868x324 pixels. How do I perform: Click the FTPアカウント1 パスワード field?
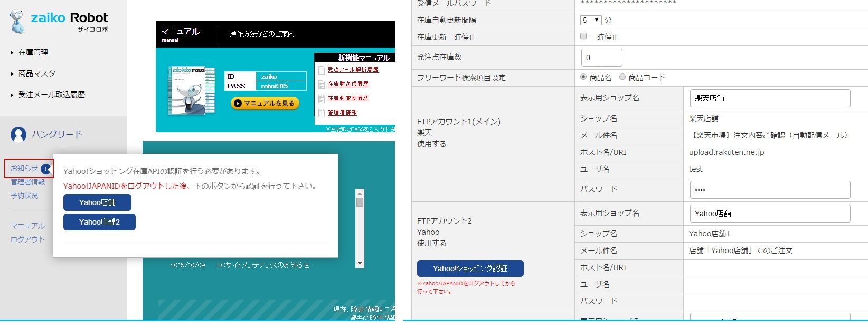point(770,190)
